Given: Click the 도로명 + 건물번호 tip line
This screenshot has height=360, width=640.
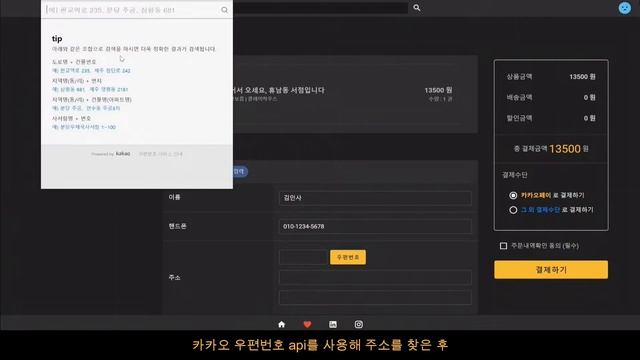Looking at the screenshot, I should [74, 62].
